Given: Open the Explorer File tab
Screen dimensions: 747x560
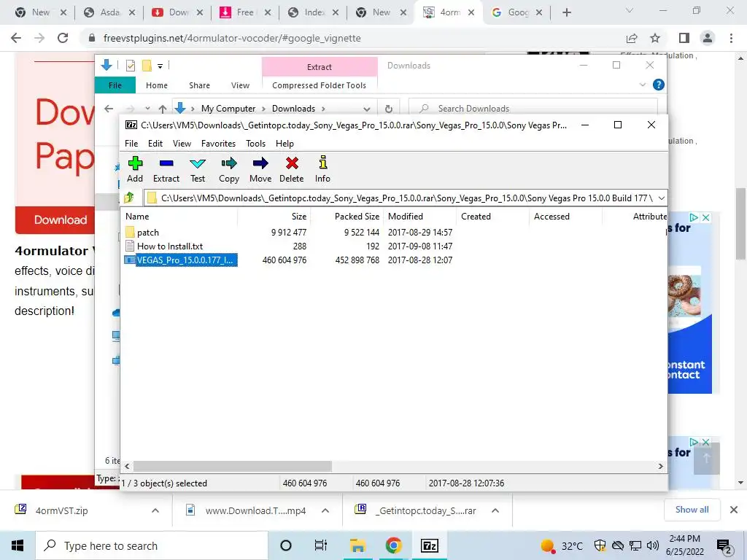Looking at the screenshot, I should 115,85.
